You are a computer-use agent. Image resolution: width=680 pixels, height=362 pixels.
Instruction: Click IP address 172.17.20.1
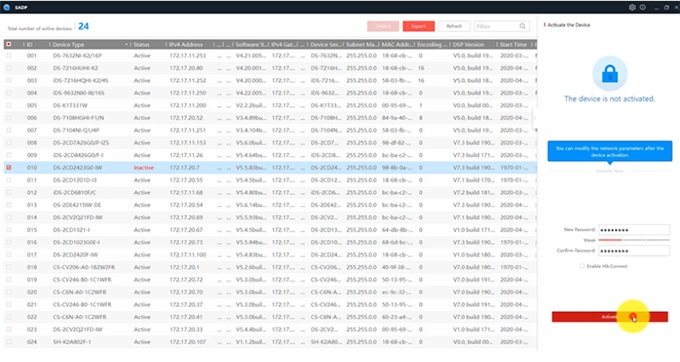click(184, 267)
